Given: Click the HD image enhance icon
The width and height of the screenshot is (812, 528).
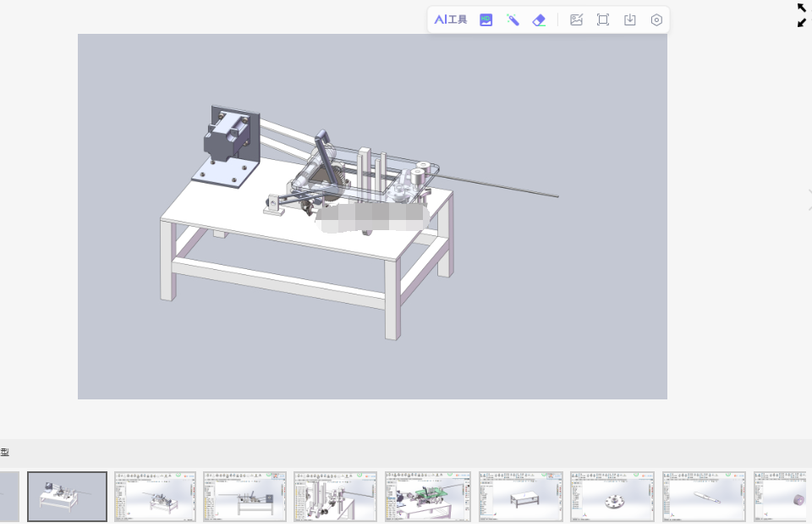Looking at the screenshot, I should coord(486,19).
